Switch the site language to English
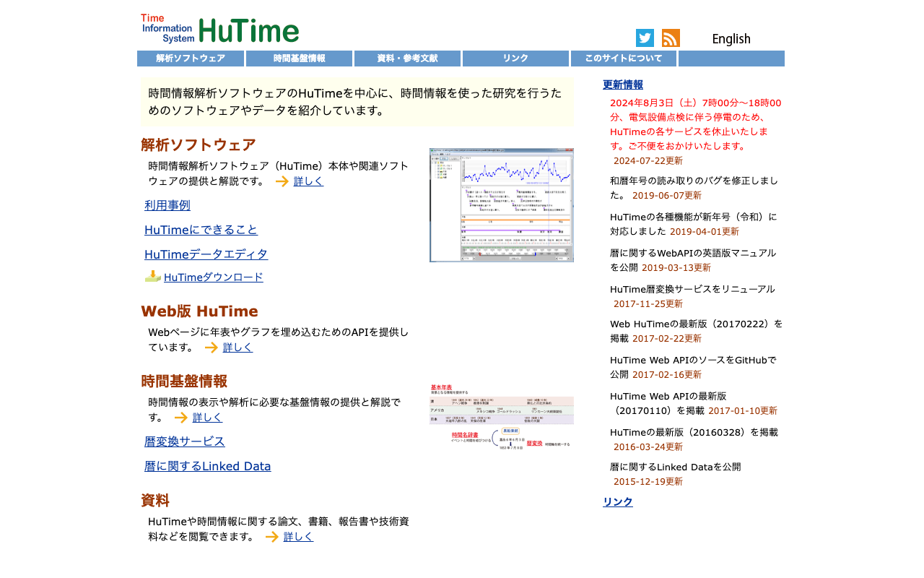This screenshot has width=924, height=578. pos(731,38)
